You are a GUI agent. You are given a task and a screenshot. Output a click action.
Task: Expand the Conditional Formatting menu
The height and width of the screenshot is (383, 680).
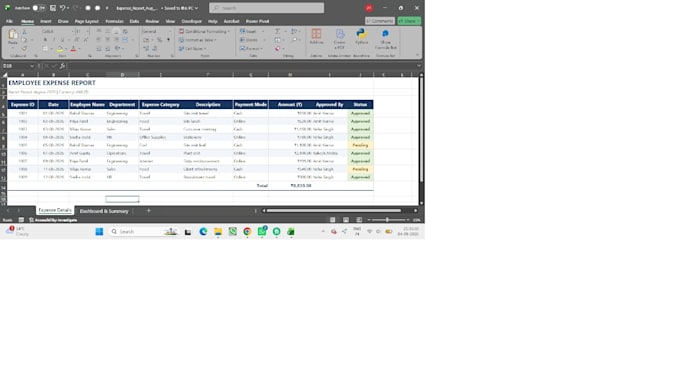tap(204, 32)
